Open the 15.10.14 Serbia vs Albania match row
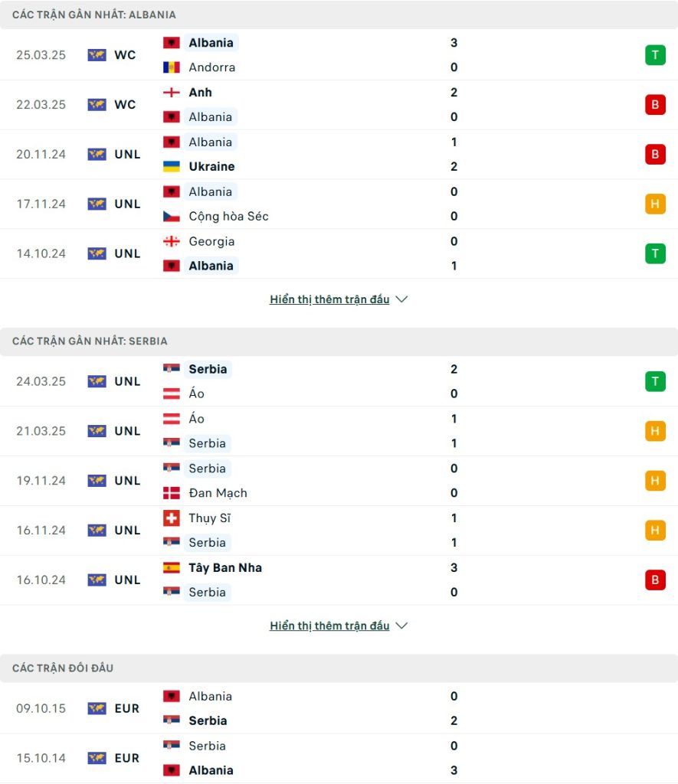 339,758
